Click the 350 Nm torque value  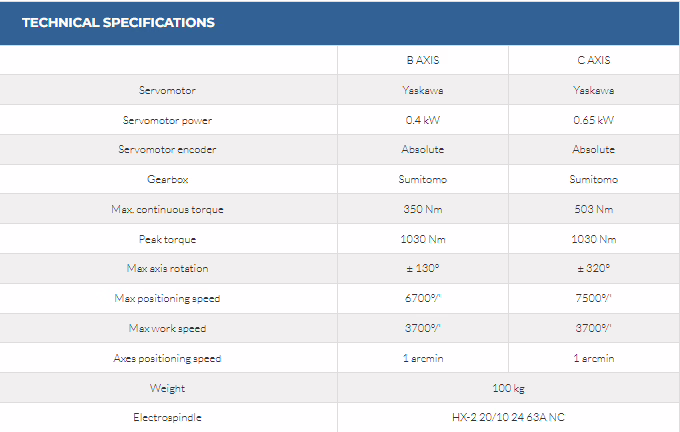point(423,209)
